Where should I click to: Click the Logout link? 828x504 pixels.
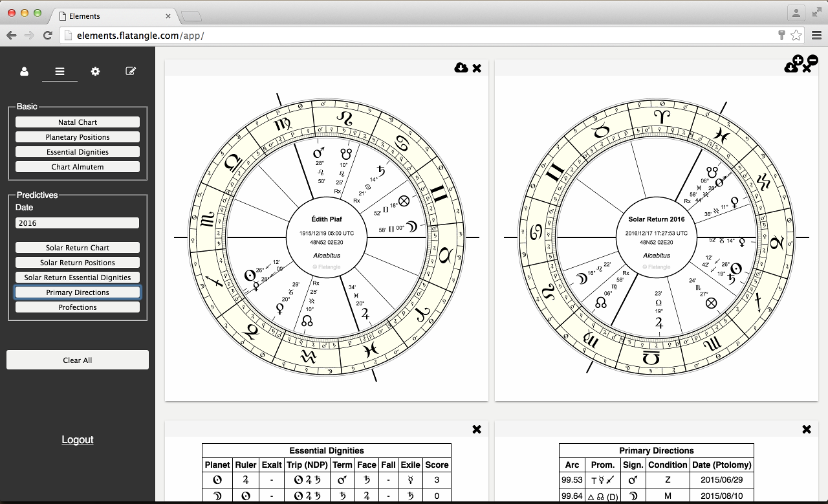[x=78, y=440]
